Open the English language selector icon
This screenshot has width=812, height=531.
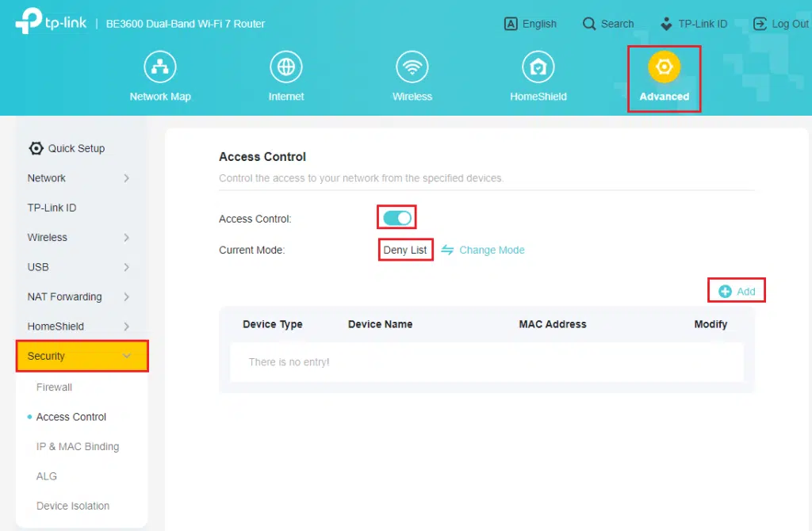511,24
